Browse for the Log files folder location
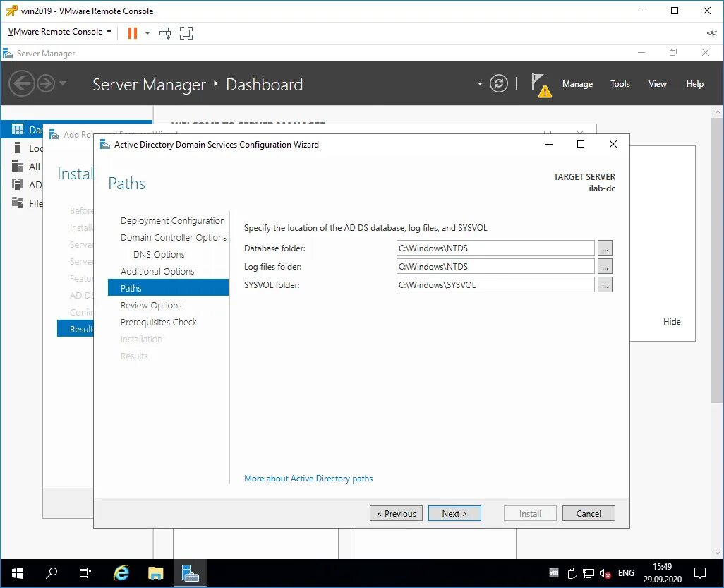The height and width of the screenshot is (588, 724). [605, 267]
